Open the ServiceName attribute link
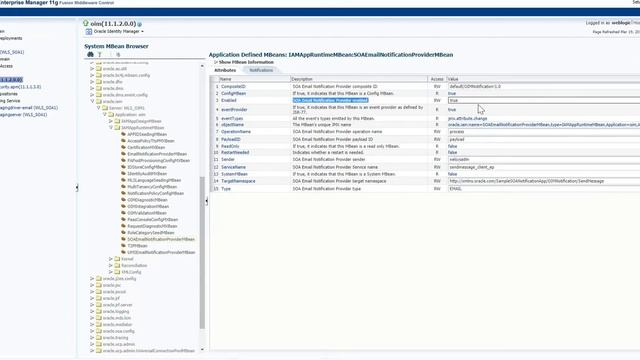This screenshot has width=640, height=360. (233, 167)
